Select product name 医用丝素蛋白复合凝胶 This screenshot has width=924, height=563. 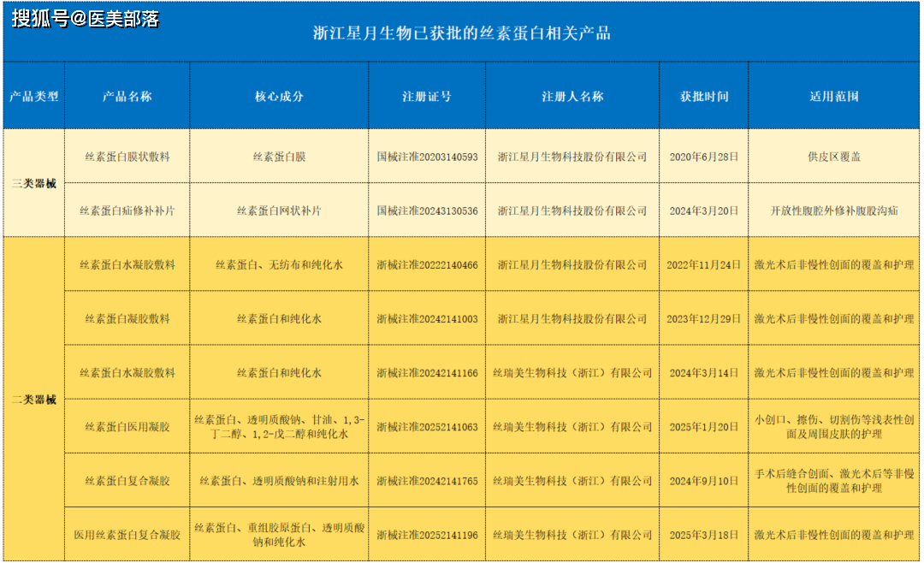127,535
